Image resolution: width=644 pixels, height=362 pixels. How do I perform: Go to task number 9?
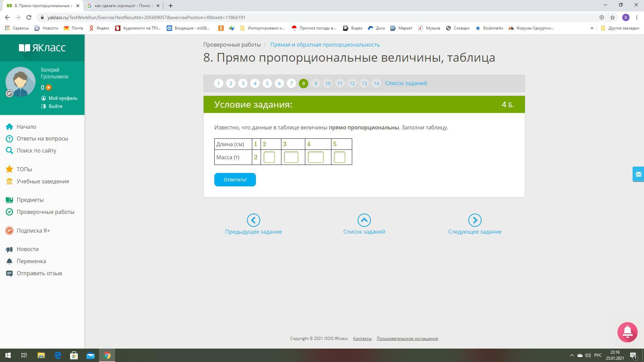coord(315,83)
